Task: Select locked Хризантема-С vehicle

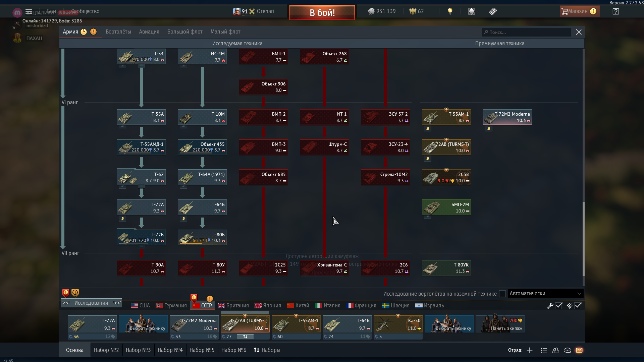Action: coord(324,268)
